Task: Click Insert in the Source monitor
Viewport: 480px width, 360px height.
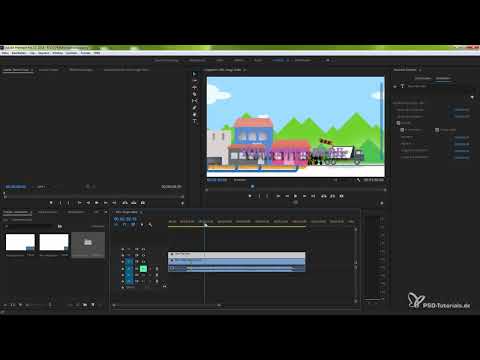Action: pos(125,203)
